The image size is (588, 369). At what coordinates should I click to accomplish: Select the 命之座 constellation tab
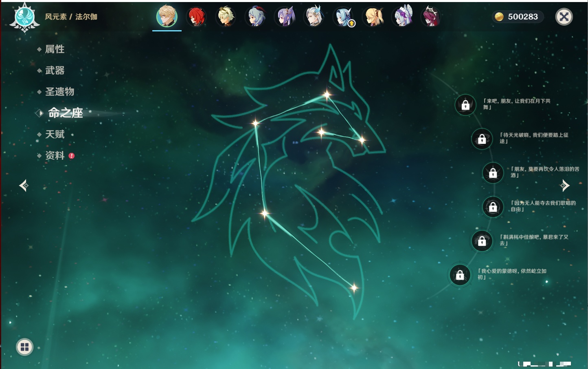coord(66,113)
